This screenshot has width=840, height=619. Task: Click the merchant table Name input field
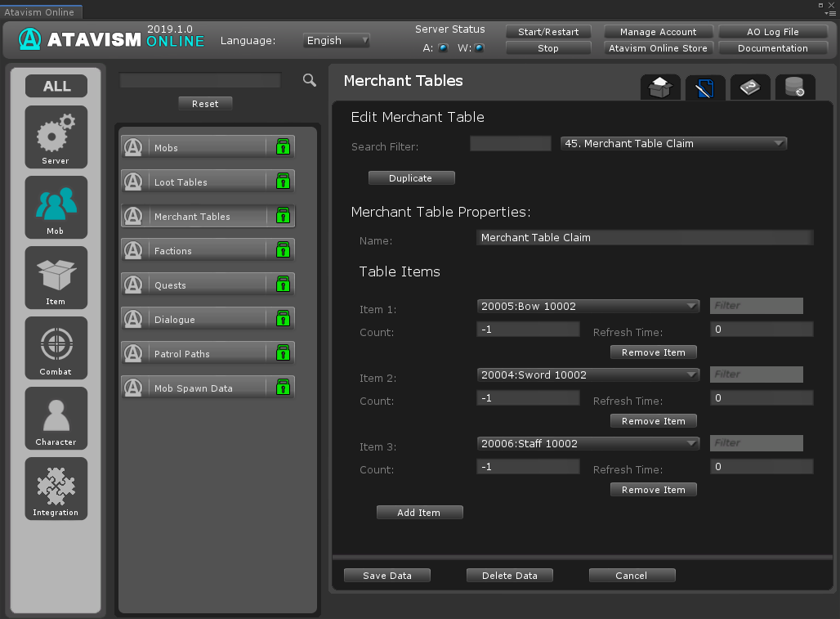pyautogui.click(x=644, y=238)
